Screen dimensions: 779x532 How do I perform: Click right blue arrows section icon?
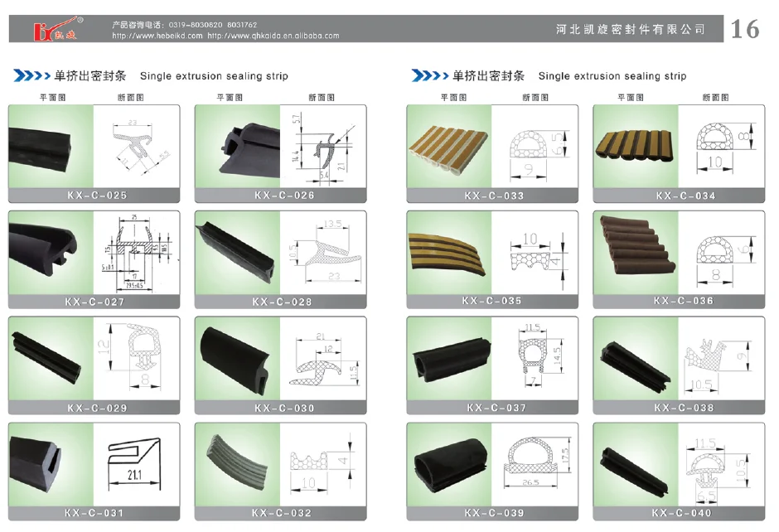pyautogui.click(x=430, y=75)
